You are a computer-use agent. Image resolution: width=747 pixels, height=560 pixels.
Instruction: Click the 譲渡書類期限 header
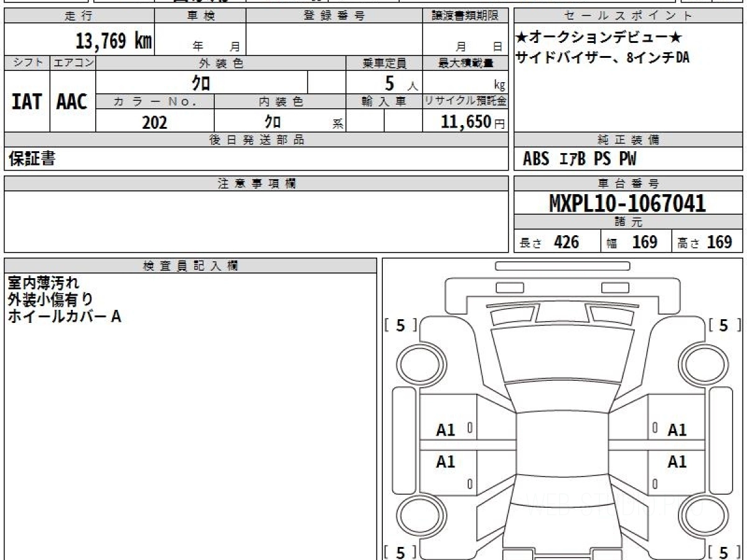pyautogui.click(x=465, y=16)
